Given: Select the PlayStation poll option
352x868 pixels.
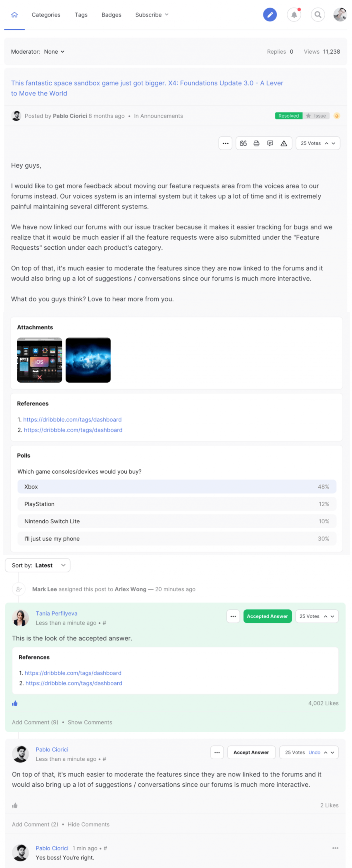Looking at the screenshot, I should [177, 504].
